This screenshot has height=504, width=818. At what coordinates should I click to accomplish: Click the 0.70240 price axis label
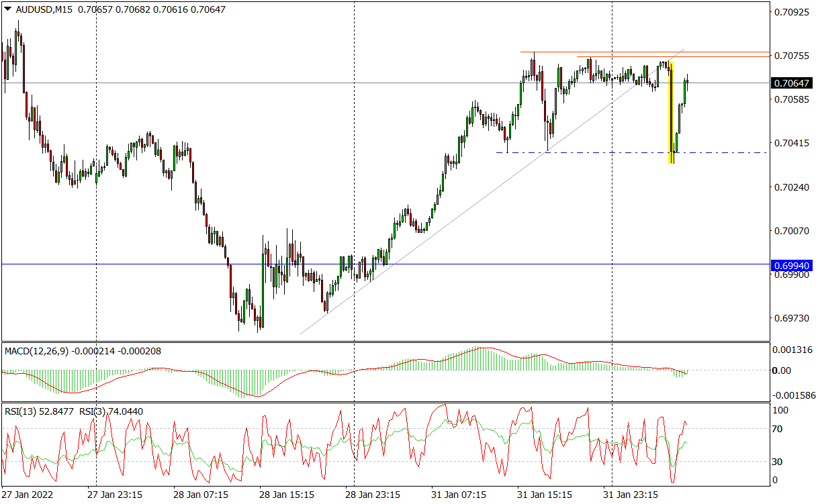point(791,187)
